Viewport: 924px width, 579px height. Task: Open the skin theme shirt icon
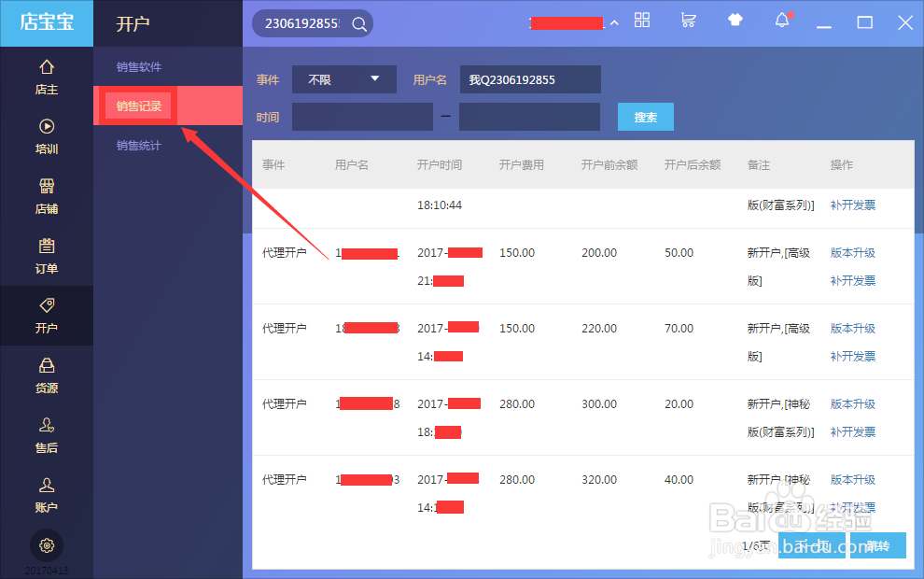point(735,21)
